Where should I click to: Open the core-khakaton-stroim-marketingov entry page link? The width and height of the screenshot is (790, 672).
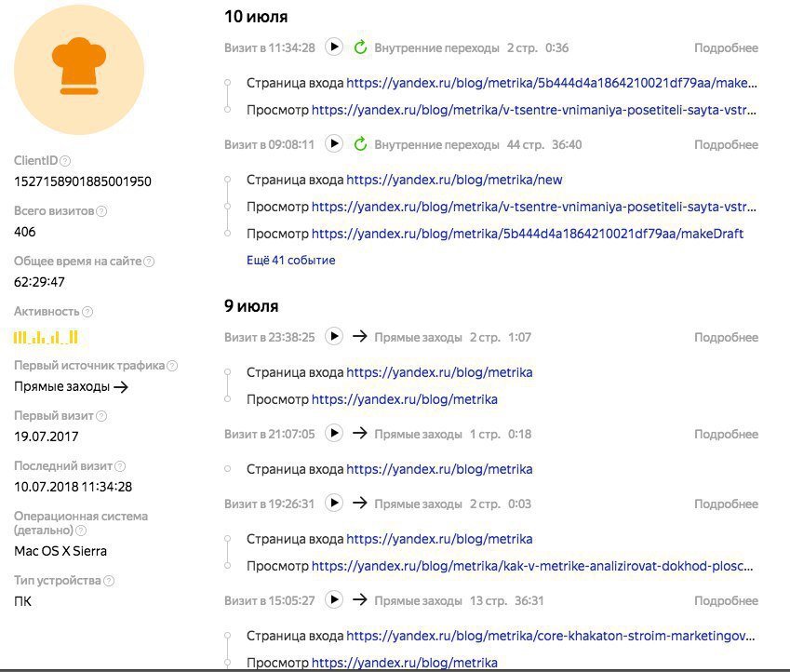click(x=551, y=636)
